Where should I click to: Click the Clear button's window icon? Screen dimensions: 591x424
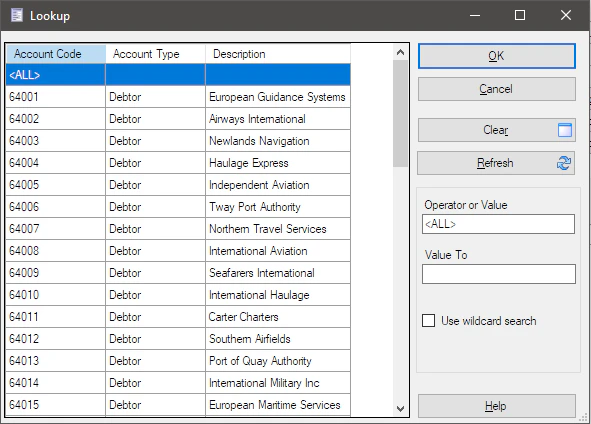pyautogui.click(x=565, y=130)
